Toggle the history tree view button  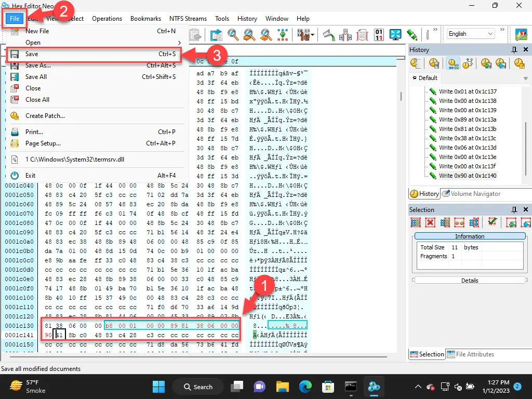pos(468,63)
